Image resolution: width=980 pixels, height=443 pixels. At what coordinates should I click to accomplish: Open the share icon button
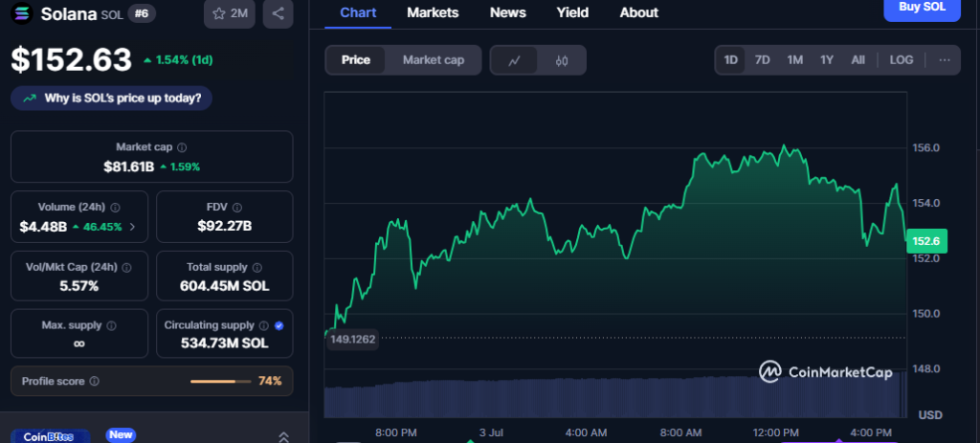[x=278, y=13]
